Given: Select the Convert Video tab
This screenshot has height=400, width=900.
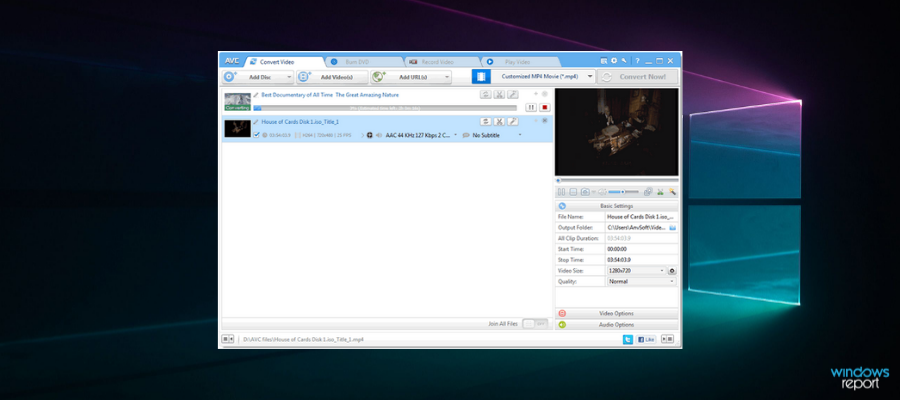Looking at the screenshot, I should coord(284,62).
